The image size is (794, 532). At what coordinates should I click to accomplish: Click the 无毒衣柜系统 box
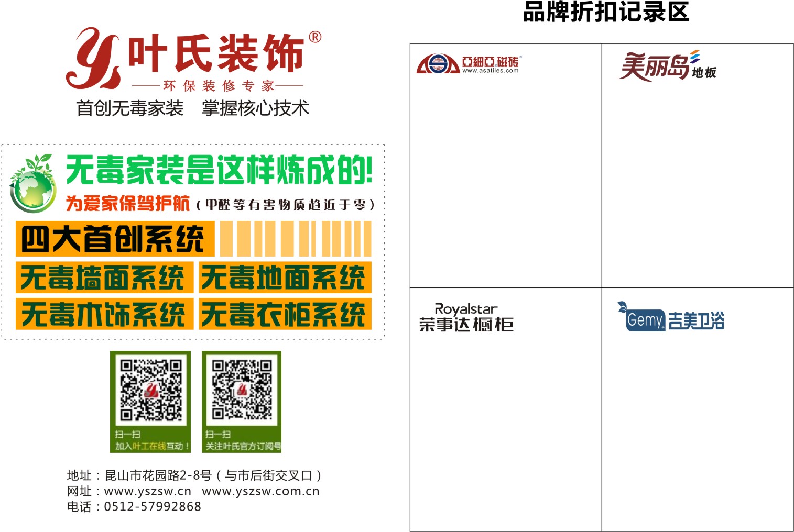tap(285, 314)
